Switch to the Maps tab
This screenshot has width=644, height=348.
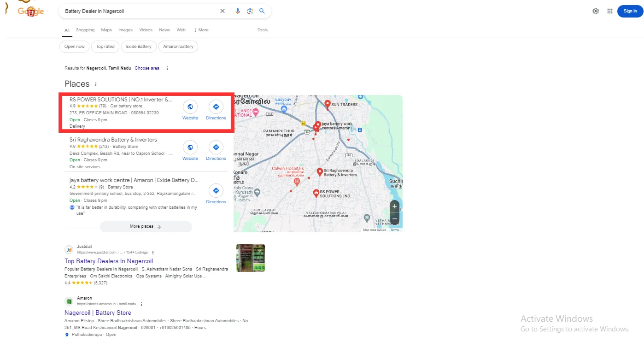point(106,30)
